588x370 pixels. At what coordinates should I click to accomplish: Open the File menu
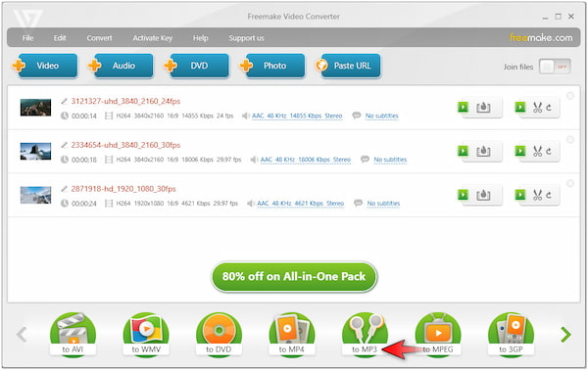27,38
